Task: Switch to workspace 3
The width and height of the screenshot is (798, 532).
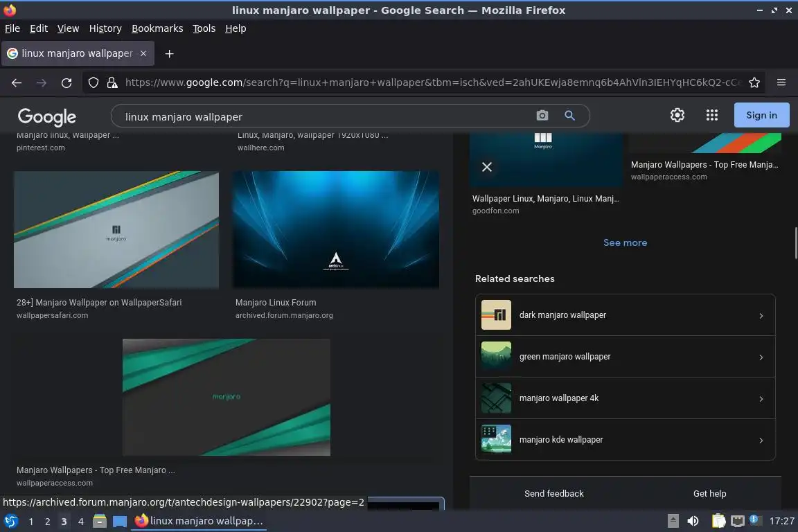Action: 64,522
